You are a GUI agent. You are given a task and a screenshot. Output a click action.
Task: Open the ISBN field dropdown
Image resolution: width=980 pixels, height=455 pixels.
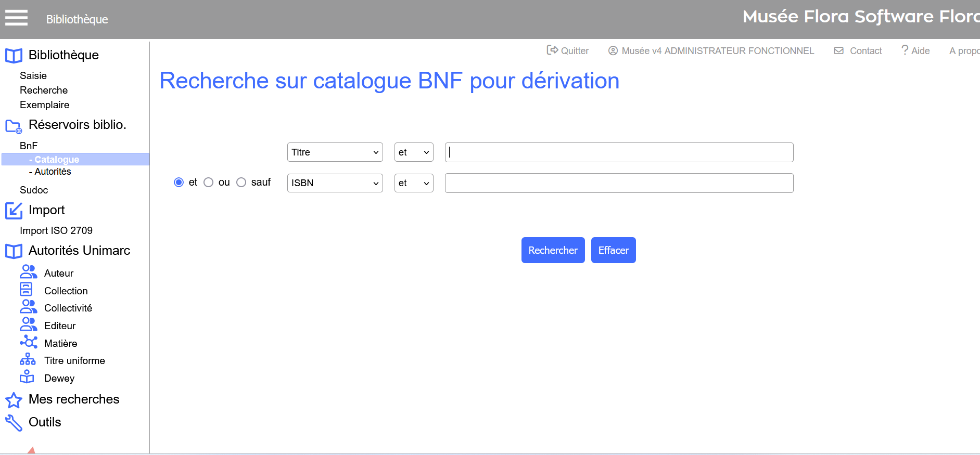click(335, 183)
